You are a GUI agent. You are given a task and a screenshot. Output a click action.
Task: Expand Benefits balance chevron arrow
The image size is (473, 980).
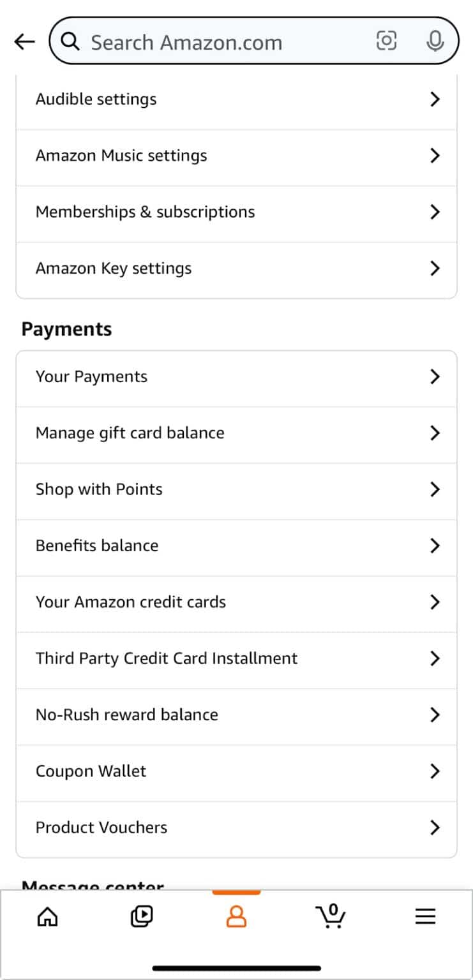click(435, 546)
